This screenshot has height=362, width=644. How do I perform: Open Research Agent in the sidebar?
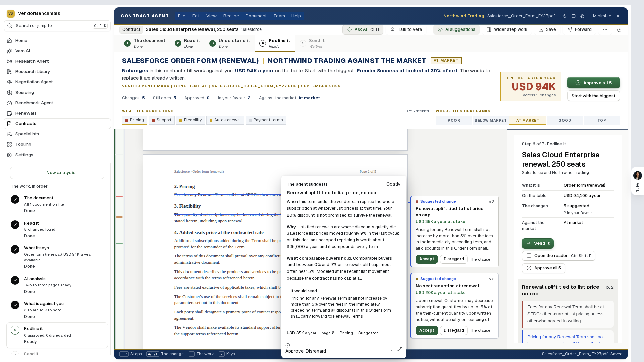click(x=57, y=61)
